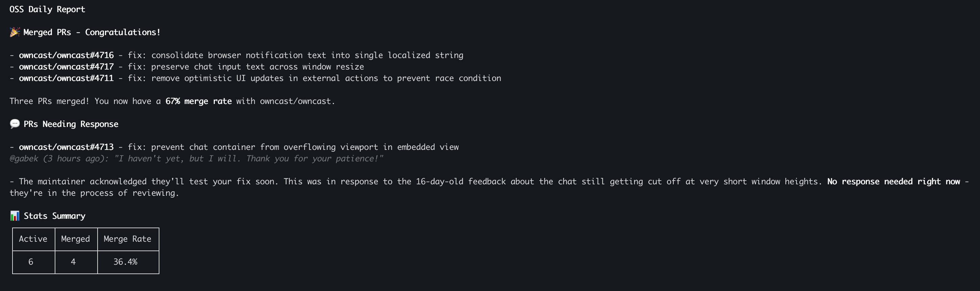This screenshot has height=291, width=980.
Task: Click the Merged column header in table
Action: coord(75,239)
